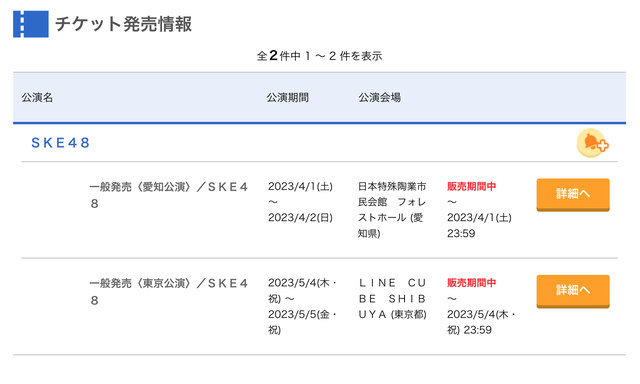Open 詳細へ for the 東京公演 row
Image resolution: width=640 pixels, height=384 pixels.
(573, 291)
